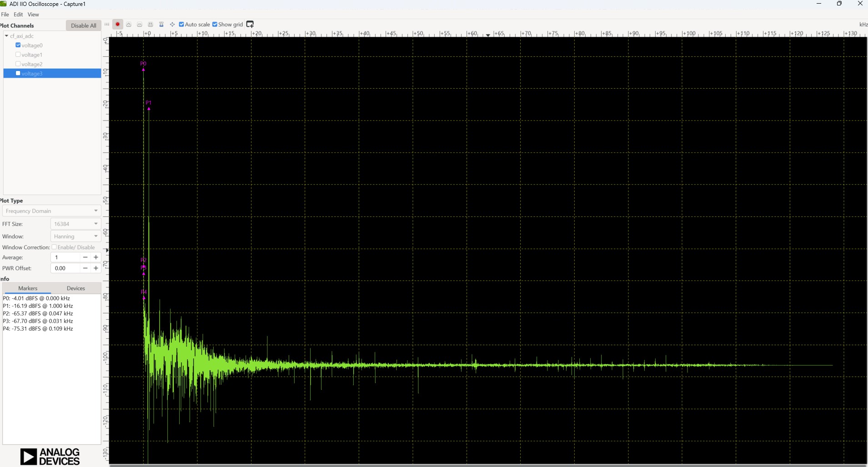The height and width of the screenshot is (467, 868).
Task: Uncheck the Auto scale checkbox
Action: tap(181, 25)
